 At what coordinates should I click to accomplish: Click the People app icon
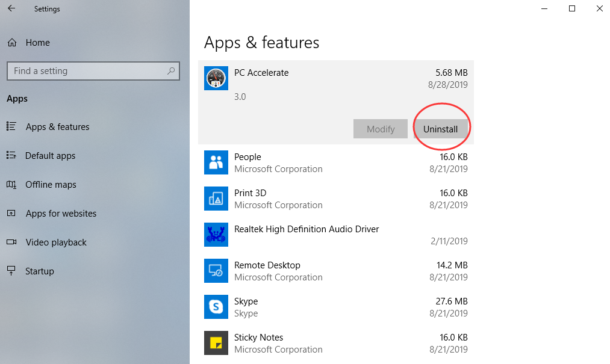(216, 162)
